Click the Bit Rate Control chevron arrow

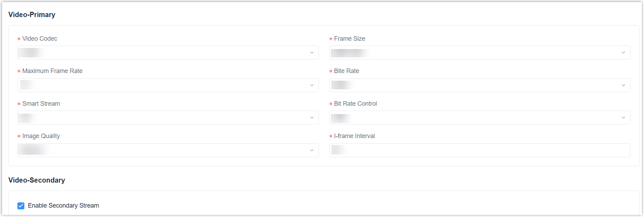[x=623, y=118]
